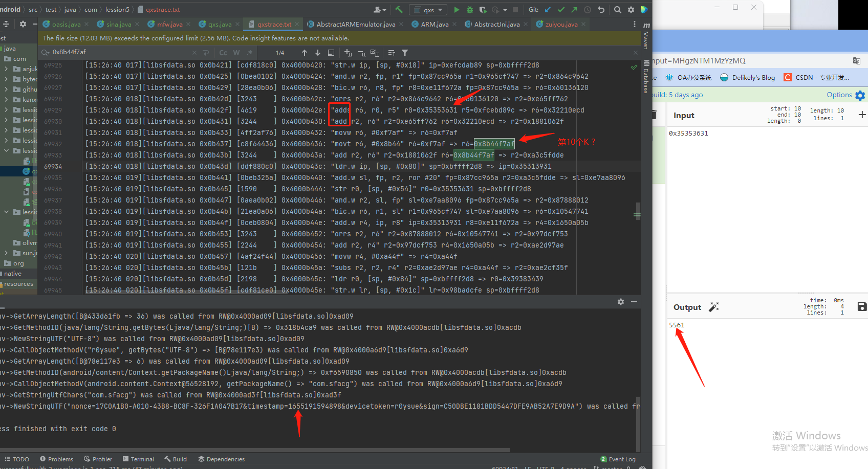The height and width of the screenshot is (469, 868).
Task: Go to previous search occurrence
Action: coord(305,53)
